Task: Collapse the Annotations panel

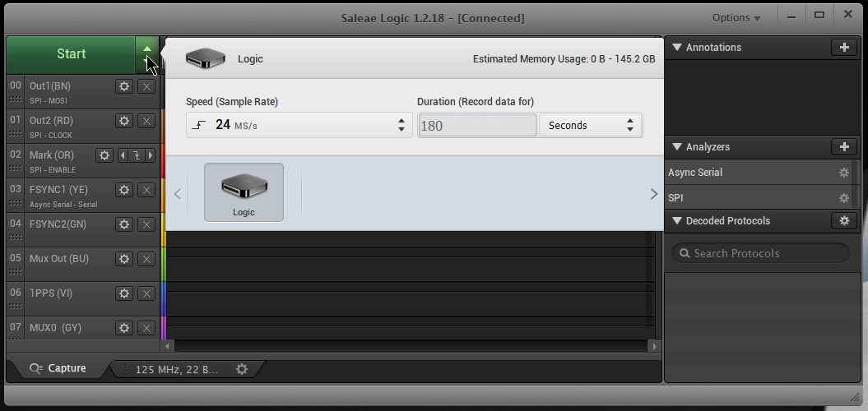Action: click(676, 48)
